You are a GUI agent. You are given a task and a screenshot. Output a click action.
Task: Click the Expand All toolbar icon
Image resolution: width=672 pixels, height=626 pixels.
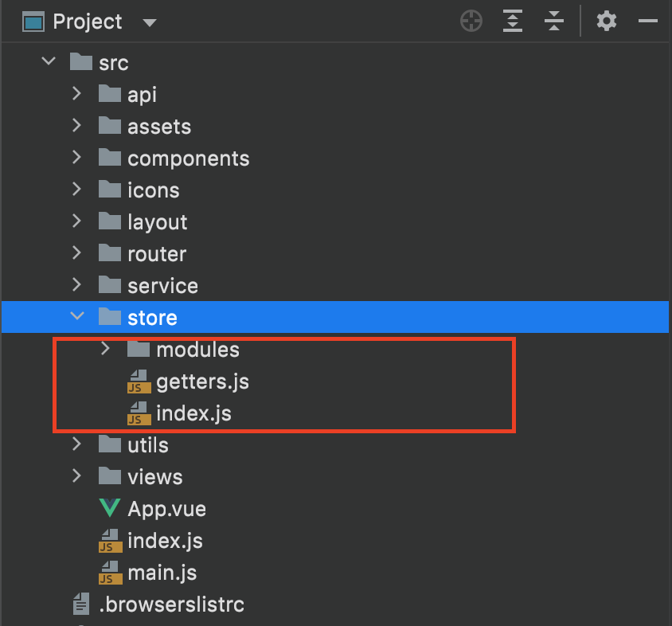513,22
